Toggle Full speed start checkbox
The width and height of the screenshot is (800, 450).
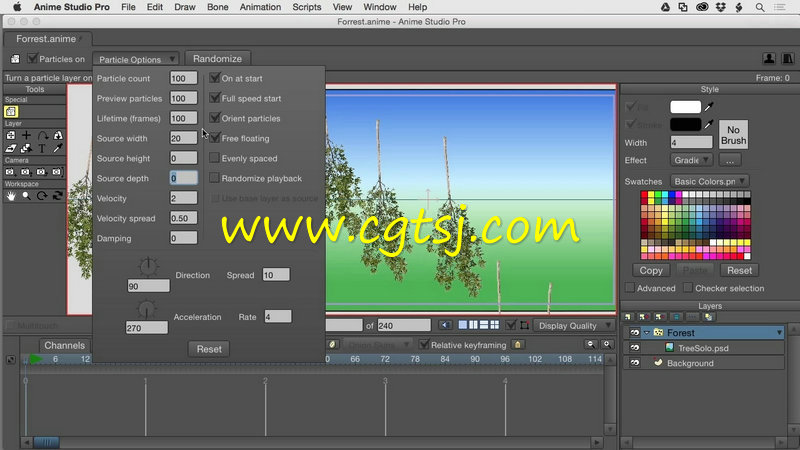pos(215,97)
